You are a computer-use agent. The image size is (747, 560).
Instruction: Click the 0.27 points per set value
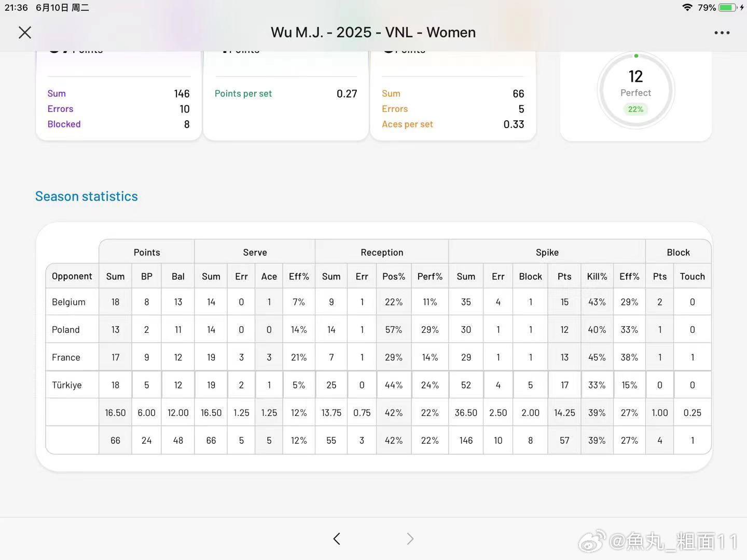[347, 94]
